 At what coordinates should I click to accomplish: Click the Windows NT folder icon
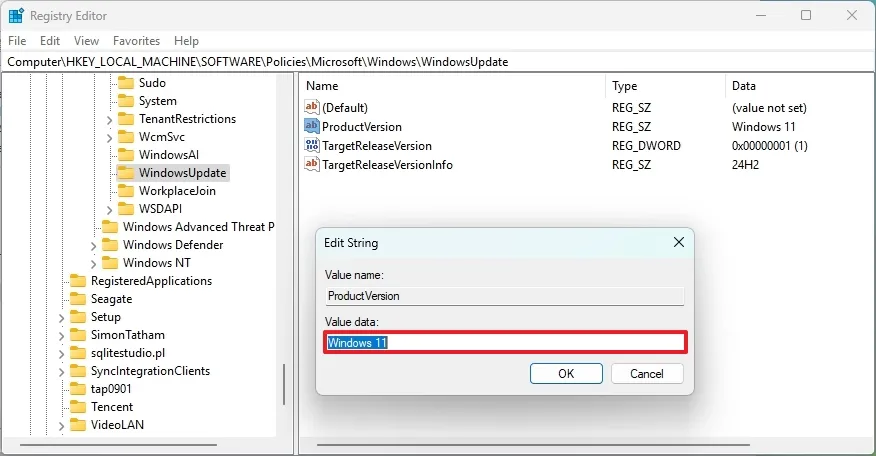click(110, 263)
